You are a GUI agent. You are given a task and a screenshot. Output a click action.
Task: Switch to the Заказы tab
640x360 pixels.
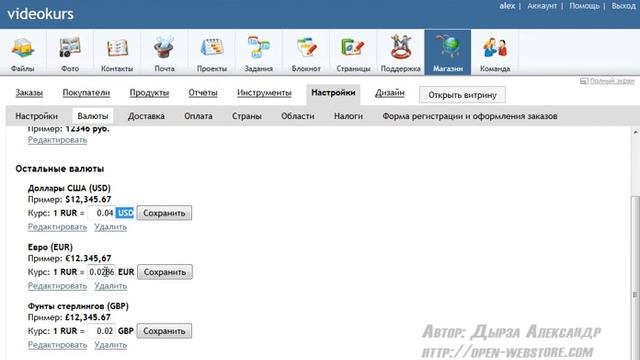coord(29,93)
